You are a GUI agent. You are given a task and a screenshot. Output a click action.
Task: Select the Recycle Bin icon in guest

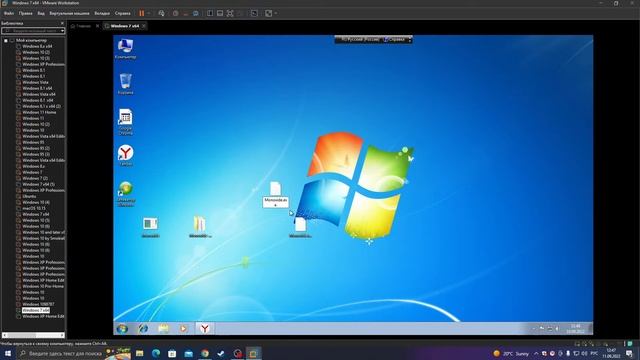click(125, 84)
